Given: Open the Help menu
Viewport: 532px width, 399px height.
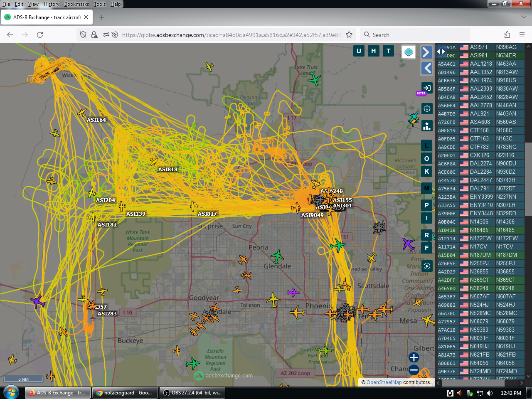Looking at the screenshot, I should [116, 4].
